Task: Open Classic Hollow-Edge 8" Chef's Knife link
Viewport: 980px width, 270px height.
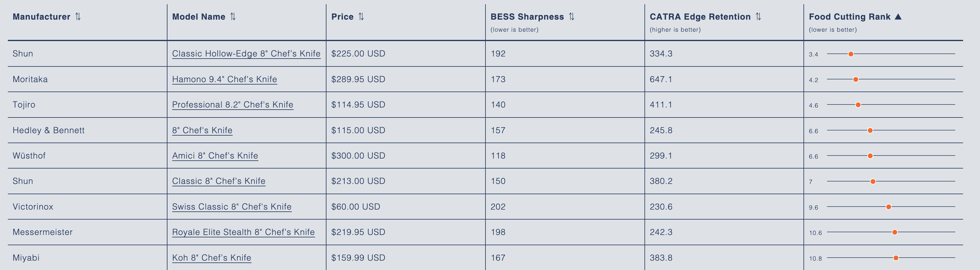Action: tap(246, 54)
